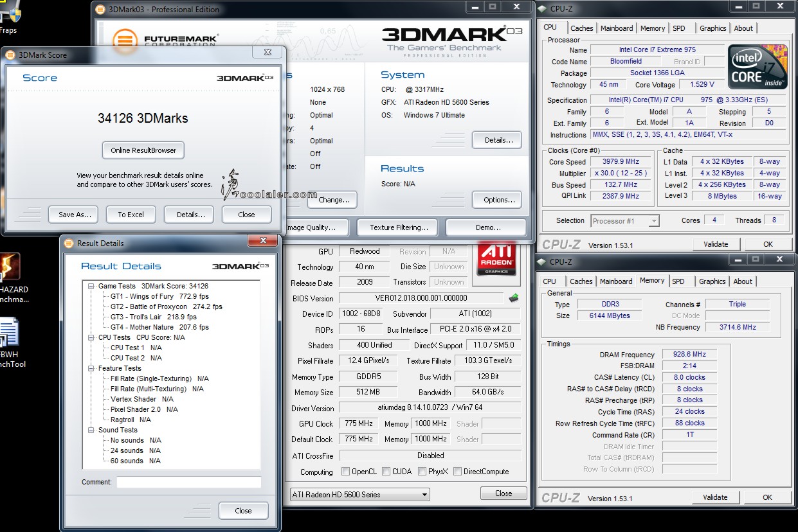Screen dimensions: 798x532
Task: Click the 3DMark03 Professional Edition title icon
Action: 100,9
